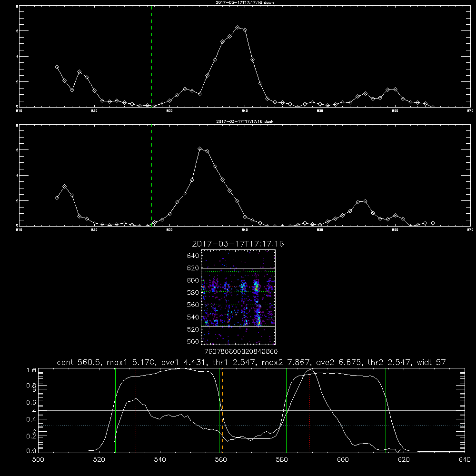Click the first diamond data point of the dawn curve

(x=57, y=67)
